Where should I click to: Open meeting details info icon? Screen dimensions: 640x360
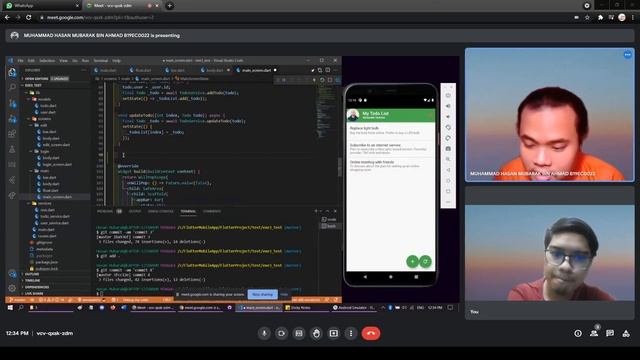point(578,333)
